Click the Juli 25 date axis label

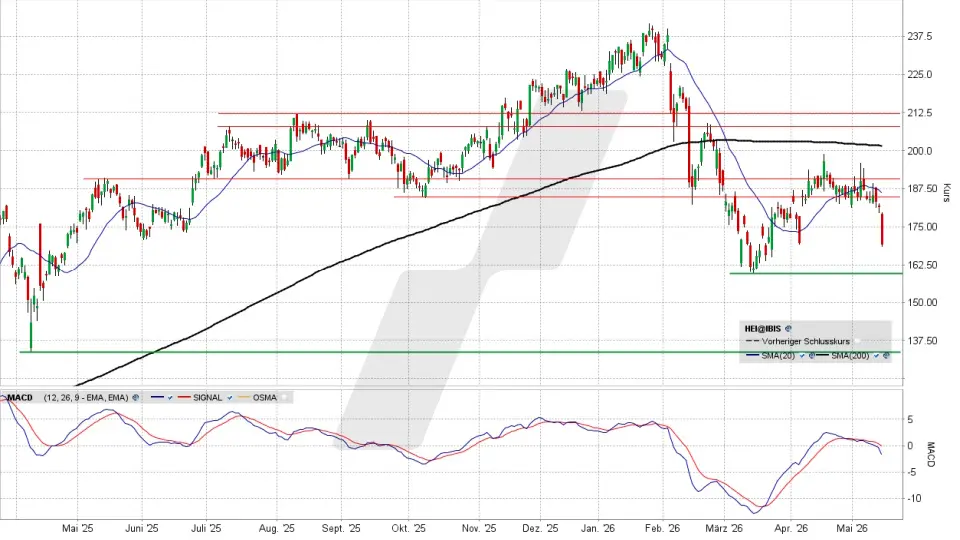pyautogui.click(x=206, y=528)
